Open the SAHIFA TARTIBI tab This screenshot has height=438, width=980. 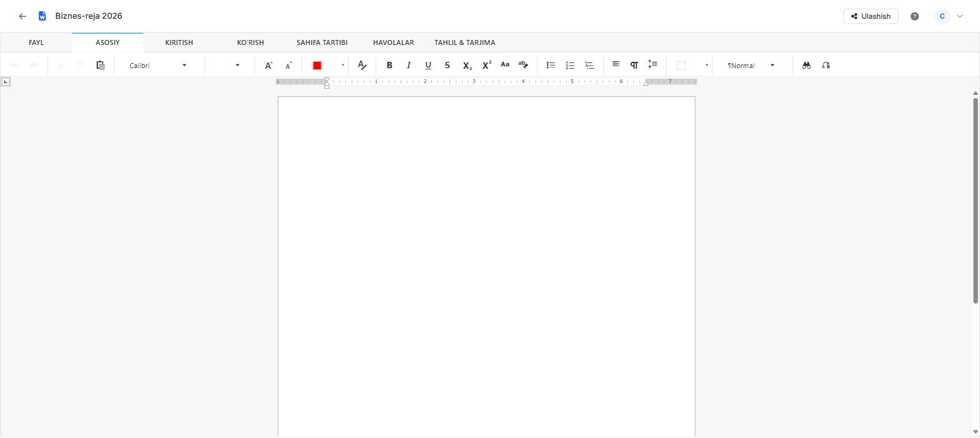[322, 42]
